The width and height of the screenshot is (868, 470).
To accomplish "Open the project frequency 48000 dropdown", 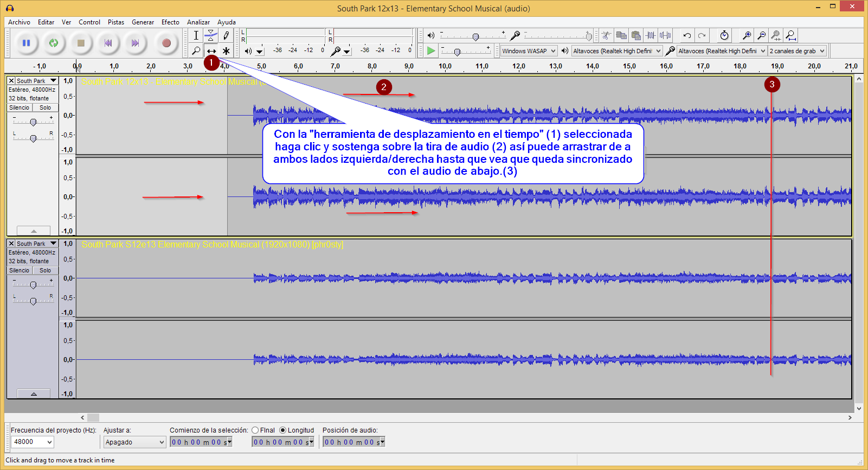I will (x=33, y=442).
